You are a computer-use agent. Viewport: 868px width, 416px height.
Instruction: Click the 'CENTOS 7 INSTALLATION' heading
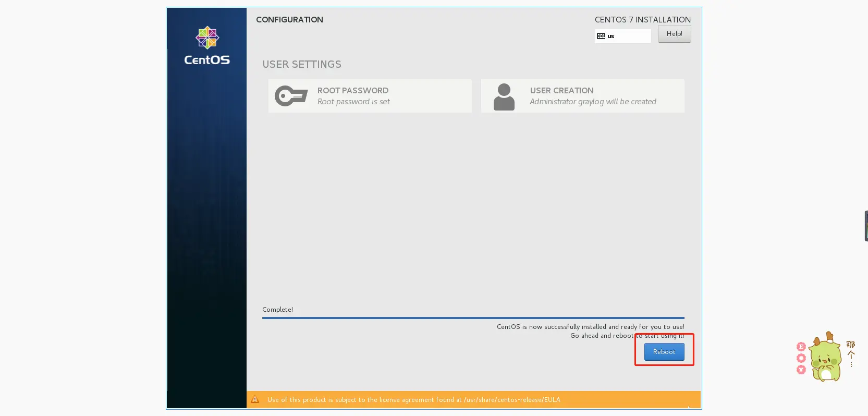[643, 20]
